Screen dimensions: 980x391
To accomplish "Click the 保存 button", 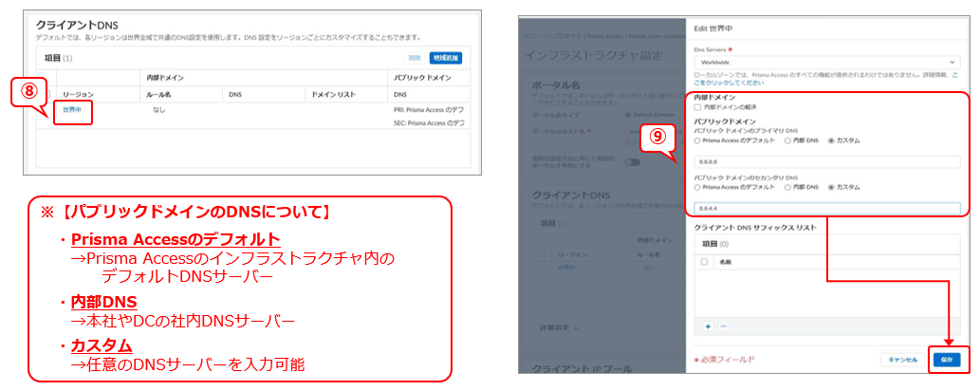I will [x=946, y=360].
